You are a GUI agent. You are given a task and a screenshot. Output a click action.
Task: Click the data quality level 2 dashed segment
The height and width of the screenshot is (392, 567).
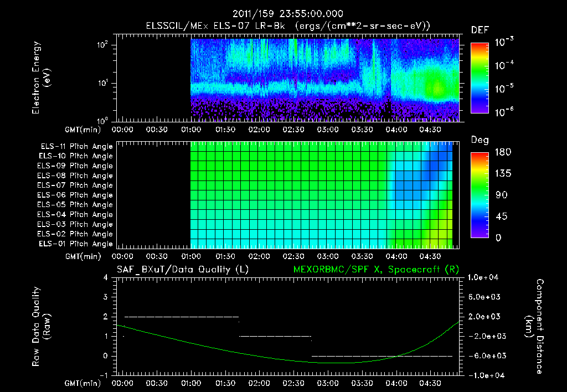182,317
